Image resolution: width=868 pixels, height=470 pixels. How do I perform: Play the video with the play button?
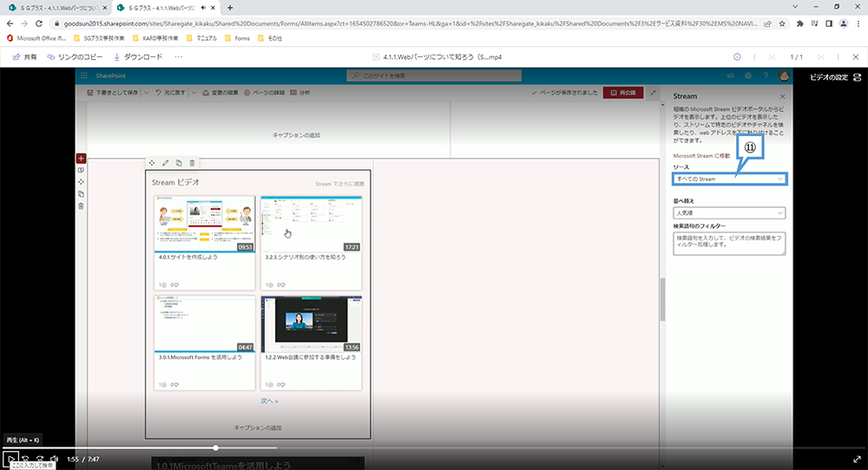coord(10,459)
